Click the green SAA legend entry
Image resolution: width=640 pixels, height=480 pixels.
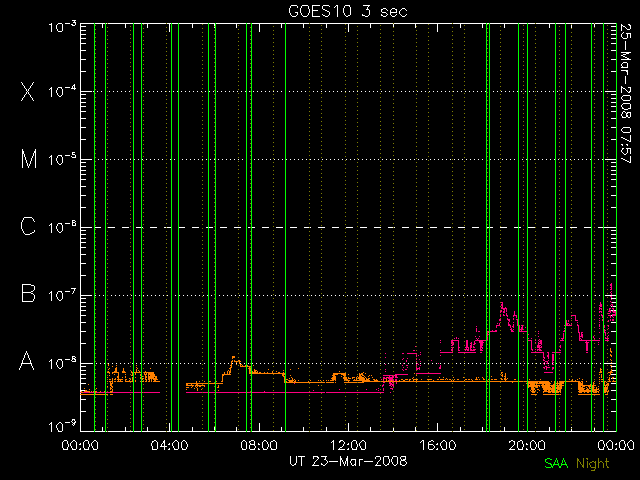(556, 463)
